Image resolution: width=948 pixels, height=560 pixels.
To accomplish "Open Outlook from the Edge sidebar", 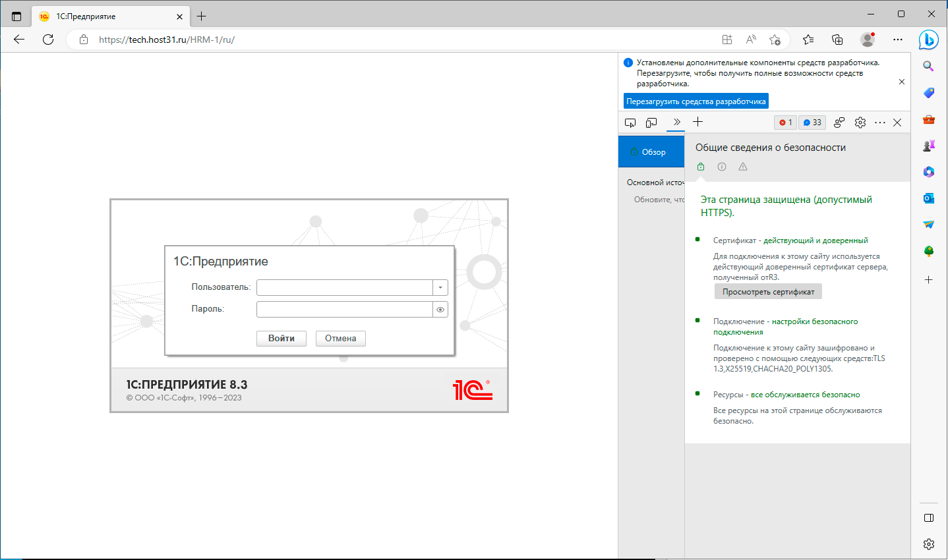I will (928, 198).
